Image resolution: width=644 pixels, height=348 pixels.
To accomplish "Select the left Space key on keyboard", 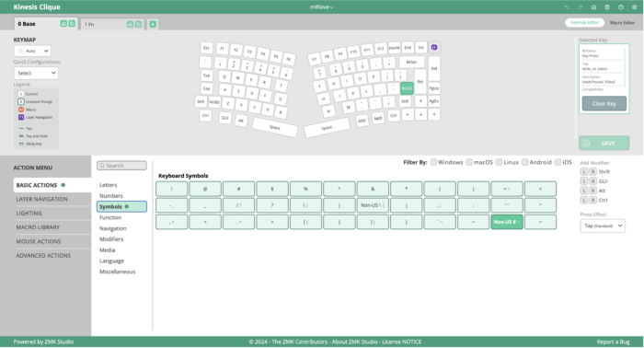I will coord(275,127).
